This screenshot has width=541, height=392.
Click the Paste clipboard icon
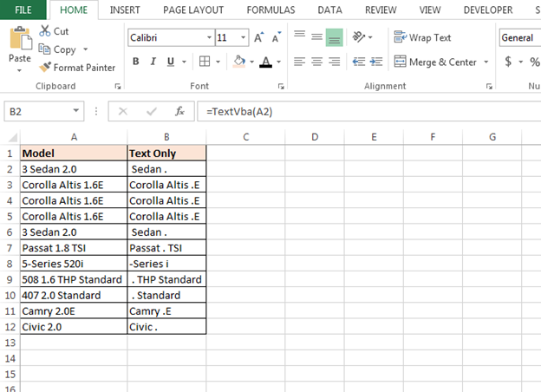pyautogui.click(x=20, y=39)
